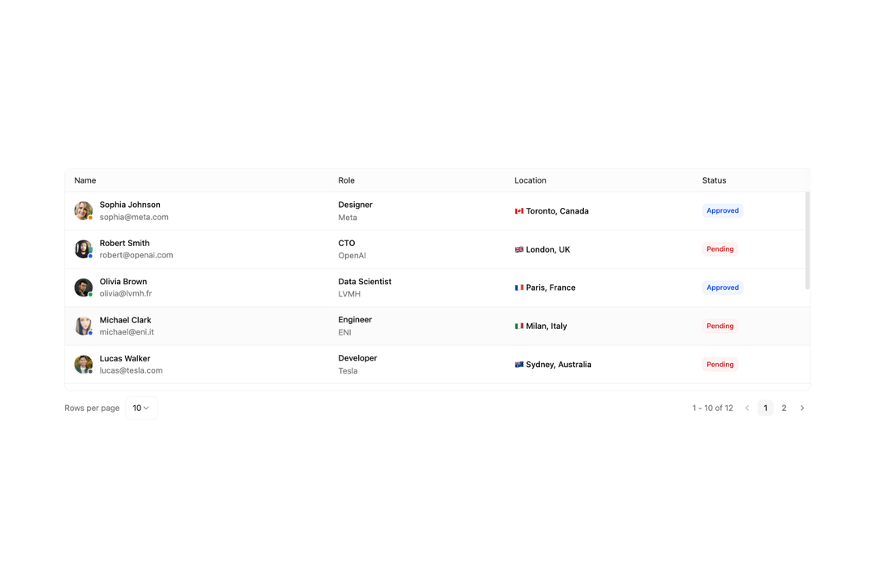Select the name Sophia Johnson
The width and height of the screenshot is (877, 588).
point(130,205)
